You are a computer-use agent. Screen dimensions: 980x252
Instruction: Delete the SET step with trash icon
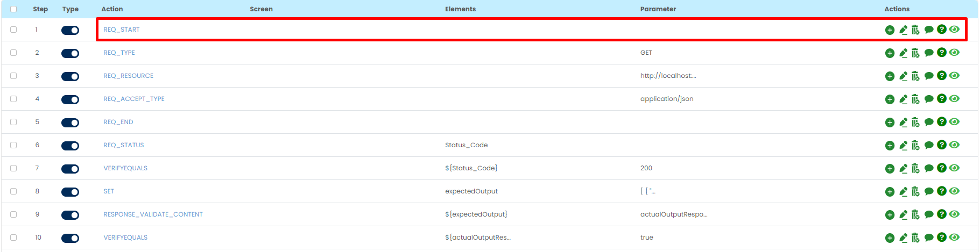click(915, 192)
